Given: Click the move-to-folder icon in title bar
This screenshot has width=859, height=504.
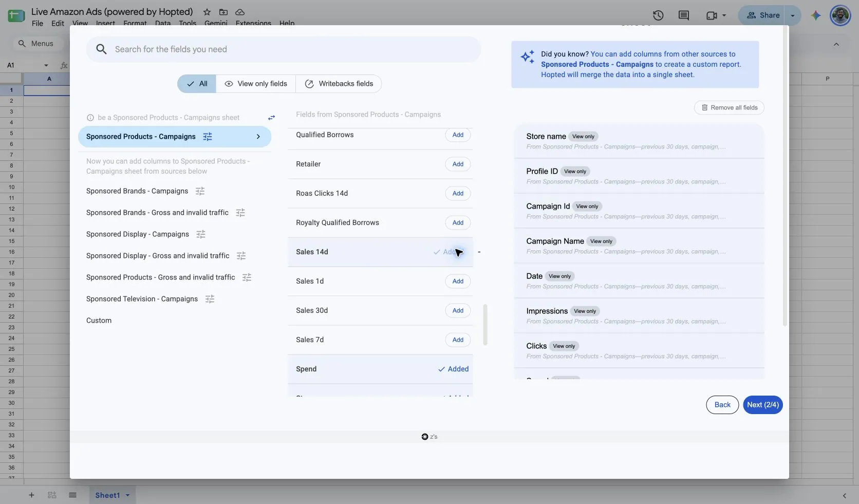Looking at the screenshot, I should click(223, 12).
